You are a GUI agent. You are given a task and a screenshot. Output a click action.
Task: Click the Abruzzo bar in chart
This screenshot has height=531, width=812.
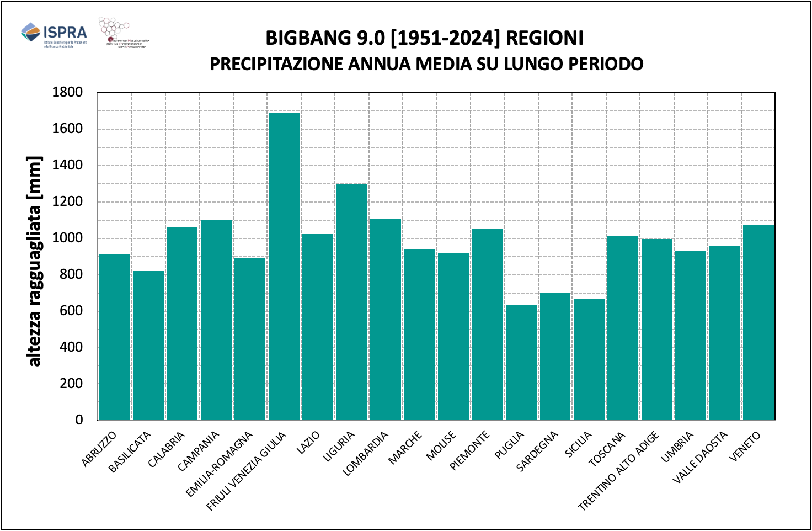point(115,337)
